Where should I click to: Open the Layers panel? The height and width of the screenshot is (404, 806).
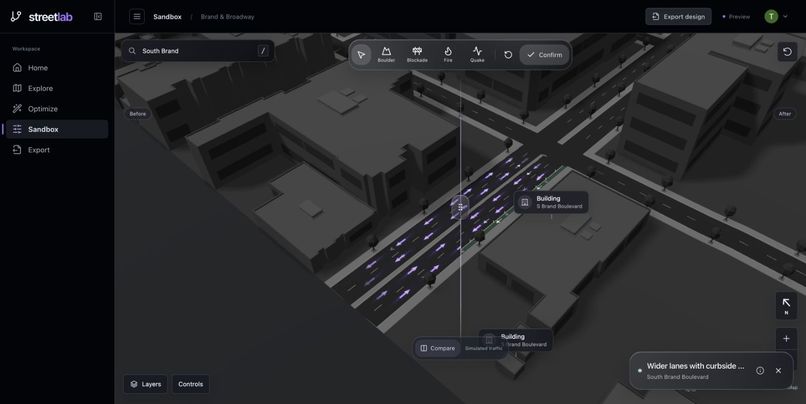coord(145,384)
